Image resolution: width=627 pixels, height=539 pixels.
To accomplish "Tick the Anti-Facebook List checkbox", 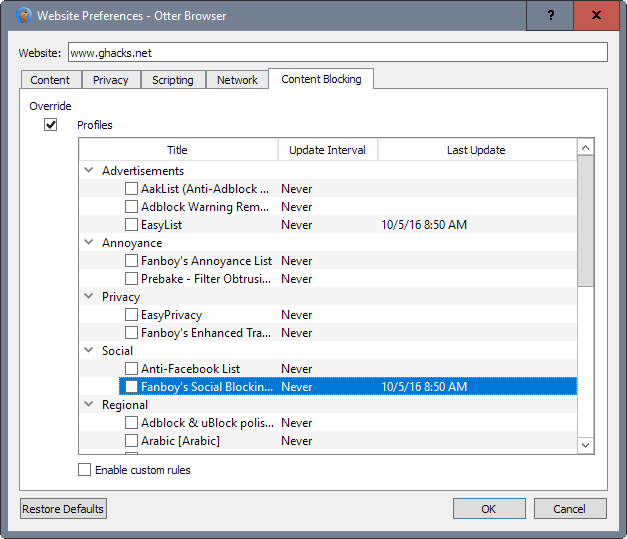I will [x=131, y=368].
